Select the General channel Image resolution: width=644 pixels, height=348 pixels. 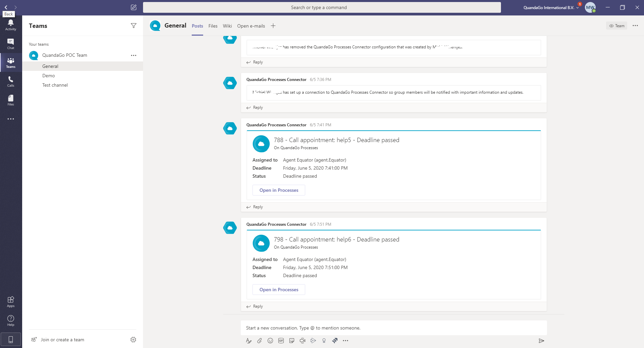[x=83, y=66]
